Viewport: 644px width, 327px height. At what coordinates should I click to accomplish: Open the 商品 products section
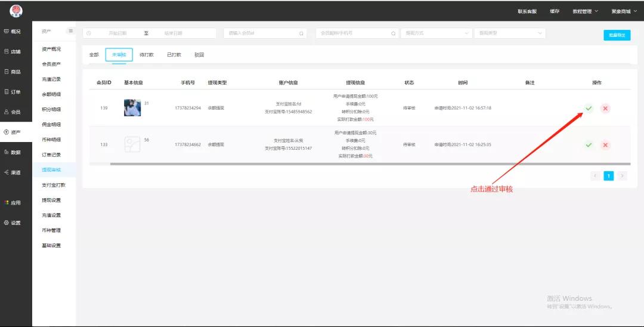tap(16, 72)
